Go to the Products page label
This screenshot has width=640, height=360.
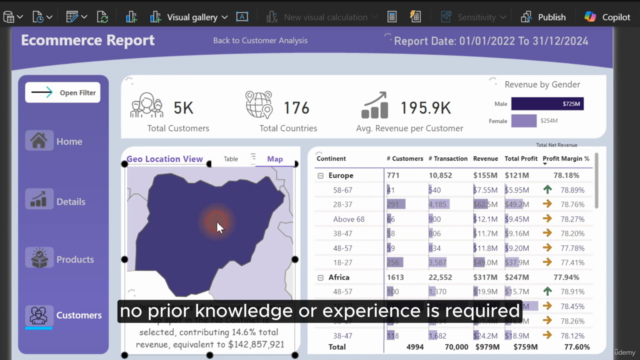(x=75, y=260)
